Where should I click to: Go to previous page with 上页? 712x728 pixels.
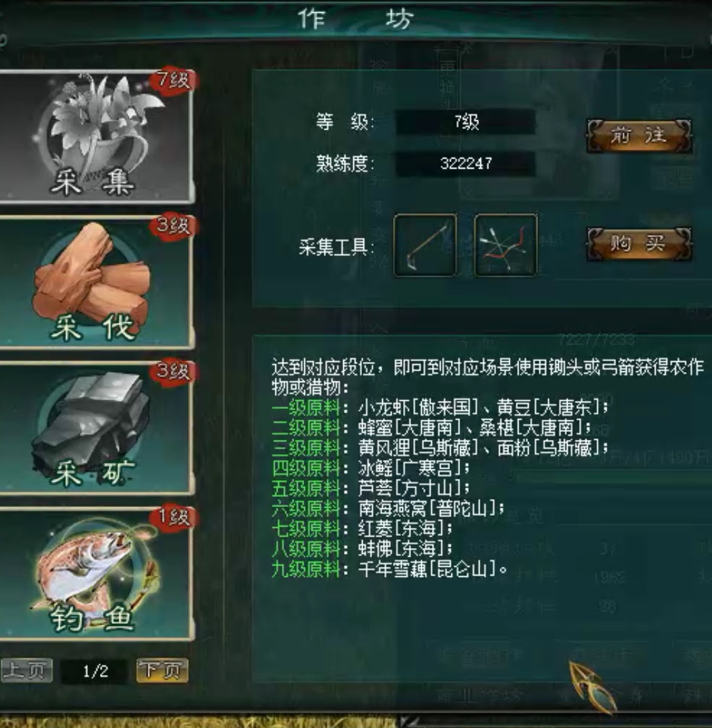26,670
